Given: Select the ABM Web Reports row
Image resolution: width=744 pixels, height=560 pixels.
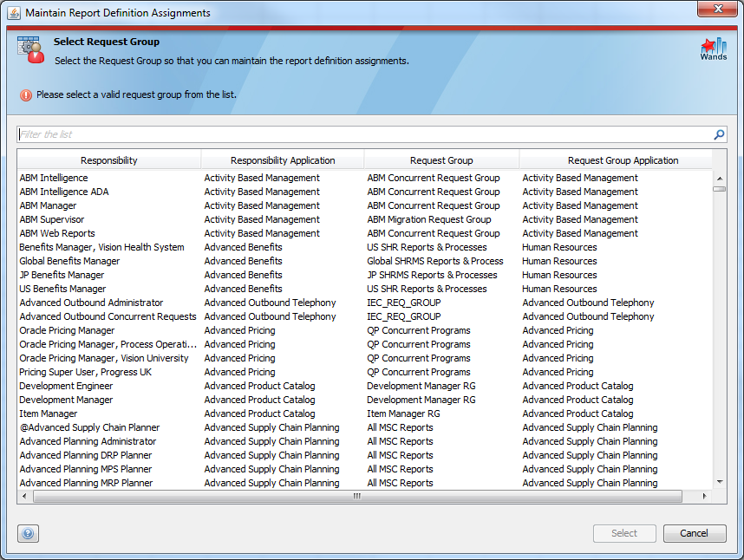Looking at the screenshot, I should point(364,233).
